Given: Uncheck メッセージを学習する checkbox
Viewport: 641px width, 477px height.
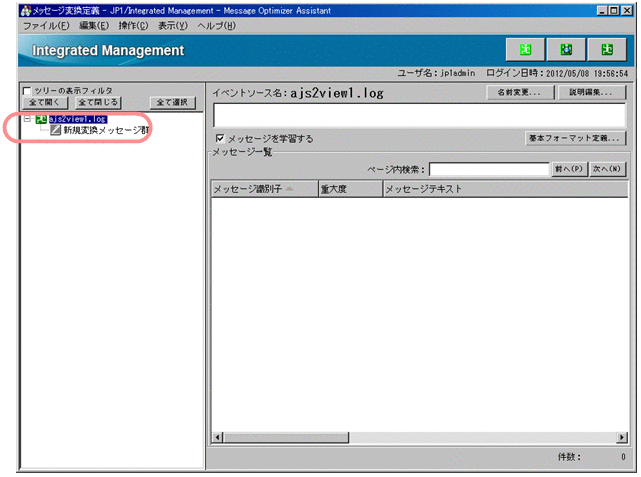Looking at the screenshot, I should pyautogui.click(x=220, y=138).
